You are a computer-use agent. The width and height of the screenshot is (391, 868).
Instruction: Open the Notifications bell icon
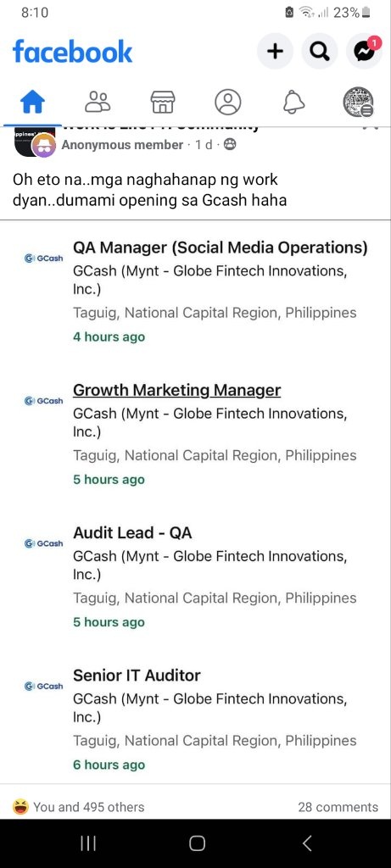click(x=293, y=103)
